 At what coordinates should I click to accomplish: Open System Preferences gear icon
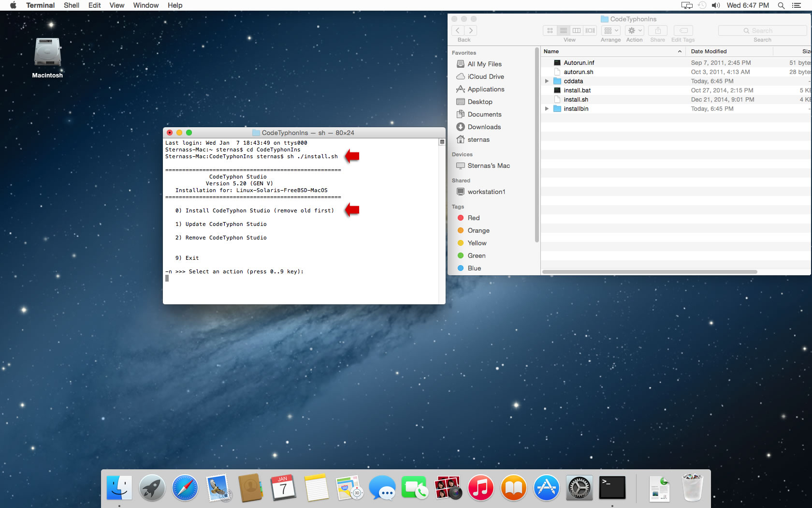[x=579, y=488]
